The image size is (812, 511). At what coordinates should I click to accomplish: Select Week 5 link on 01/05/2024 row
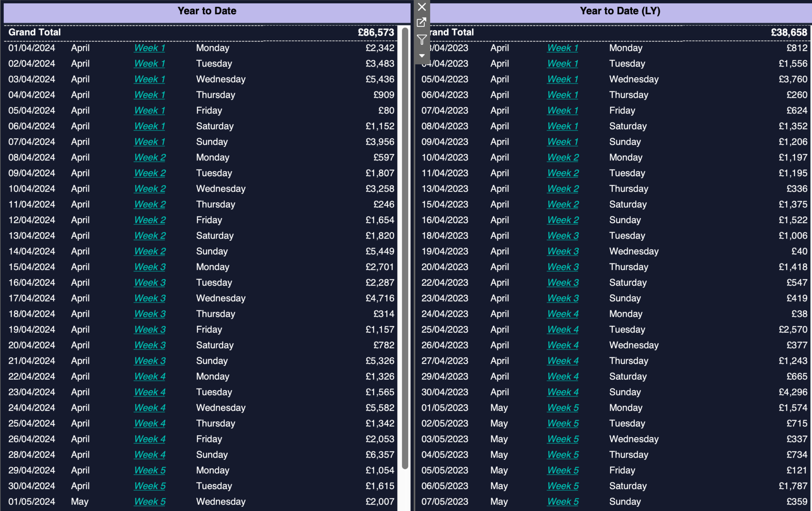coord(150,502)
